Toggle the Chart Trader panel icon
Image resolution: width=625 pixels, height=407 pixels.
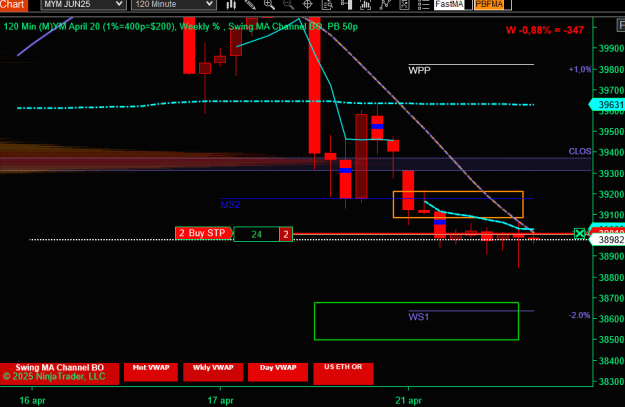pyautogui.click(x=346, y=4)
